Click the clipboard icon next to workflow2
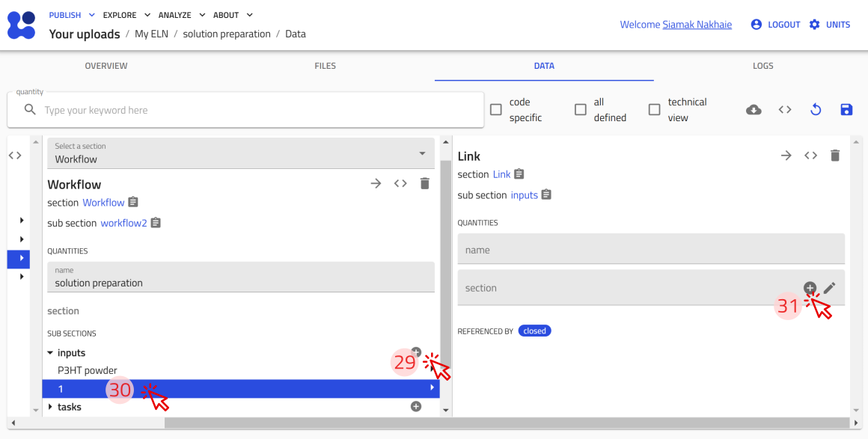 point(156,223)
